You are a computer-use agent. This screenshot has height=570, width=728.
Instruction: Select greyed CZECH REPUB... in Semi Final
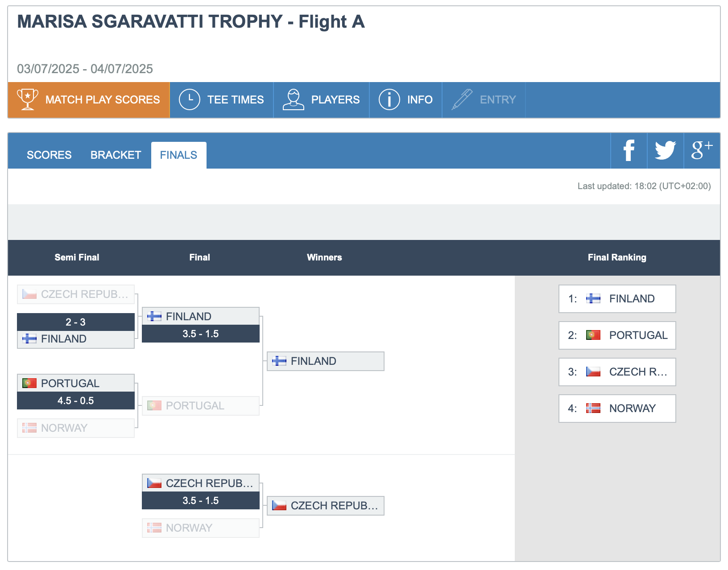tap(85, 294)
